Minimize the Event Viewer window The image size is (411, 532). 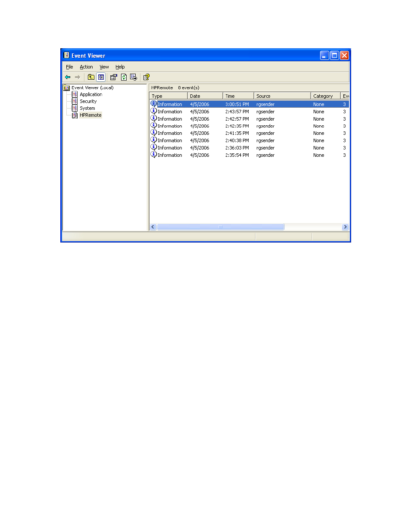pos(324,55)
